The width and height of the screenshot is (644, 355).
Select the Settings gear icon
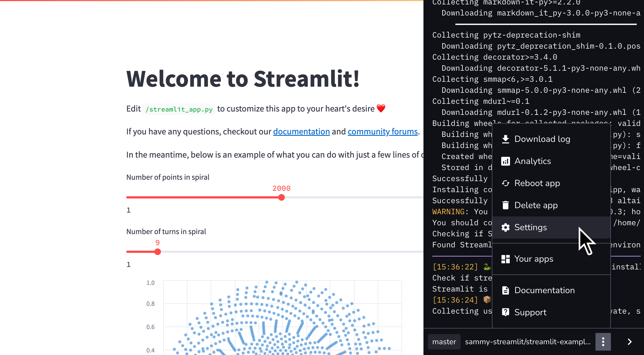(506, 227)
